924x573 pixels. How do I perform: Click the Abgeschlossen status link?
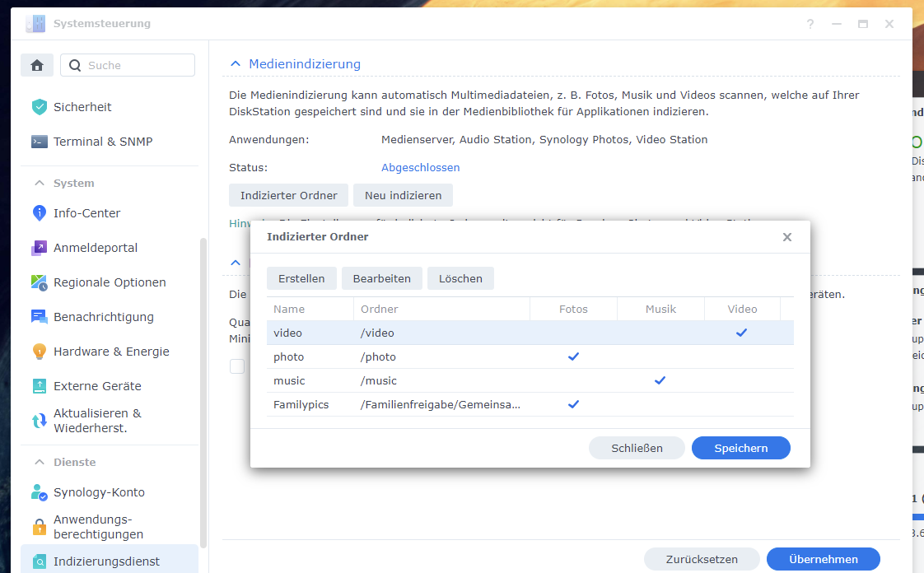tap(420, 168)
